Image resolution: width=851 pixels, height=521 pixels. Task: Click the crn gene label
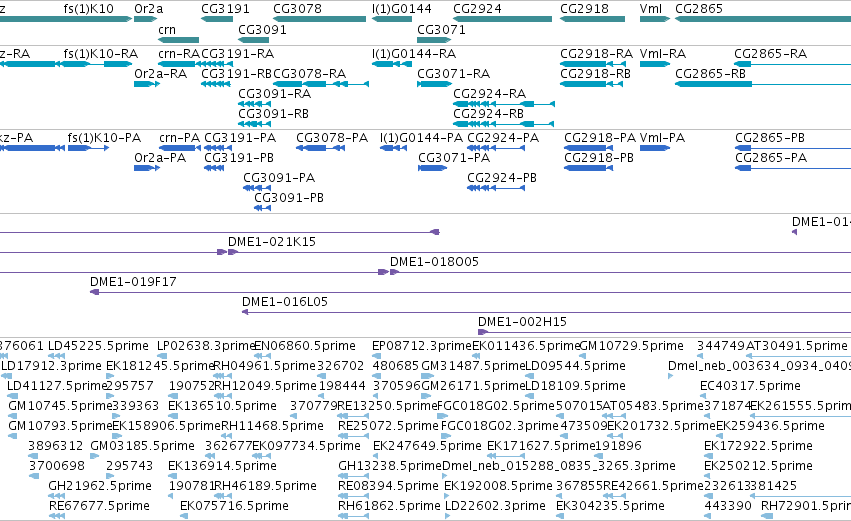click(x=167, y=30)
